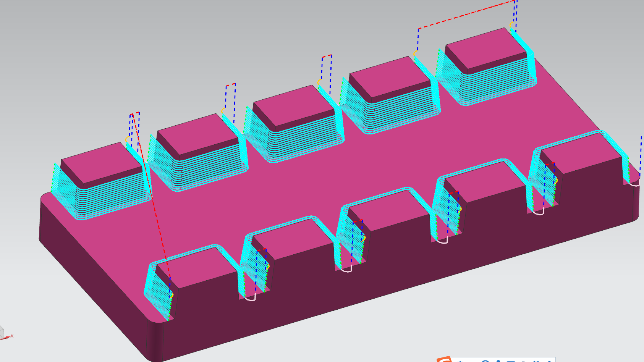Select the top face of the back-left boss
This screenshot has height=362, width=644.
click(101, 162)
